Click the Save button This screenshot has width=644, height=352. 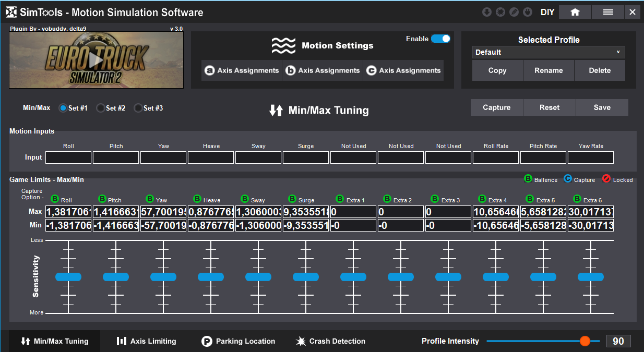(602, 107)
